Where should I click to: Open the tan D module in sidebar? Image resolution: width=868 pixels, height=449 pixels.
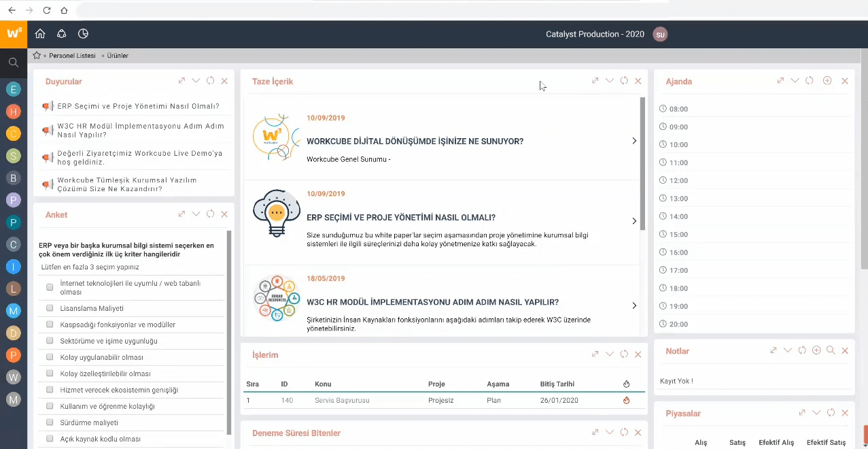click(14, 333)
